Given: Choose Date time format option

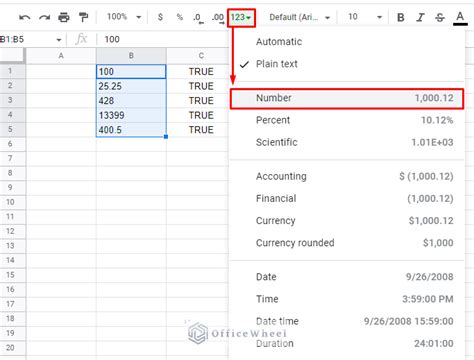Looking at the screenshot, I should click(x=347, y=321).
